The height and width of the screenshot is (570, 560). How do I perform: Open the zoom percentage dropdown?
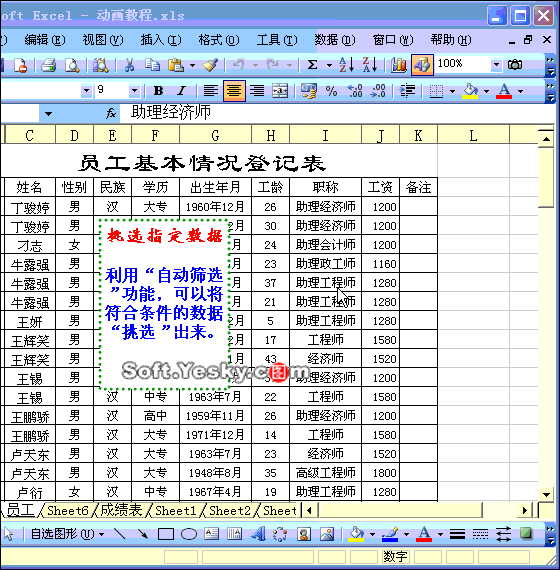[496, 65]
